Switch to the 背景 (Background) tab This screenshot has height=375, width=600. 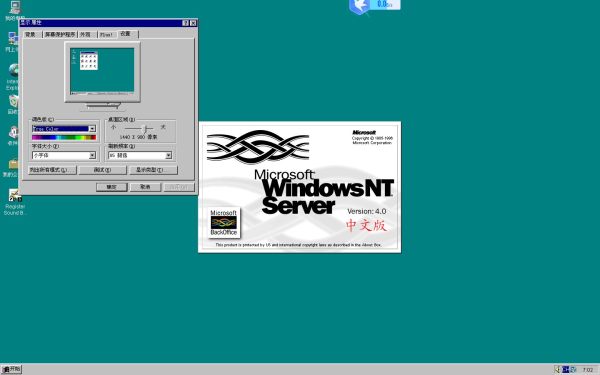(x=31, y=34)
